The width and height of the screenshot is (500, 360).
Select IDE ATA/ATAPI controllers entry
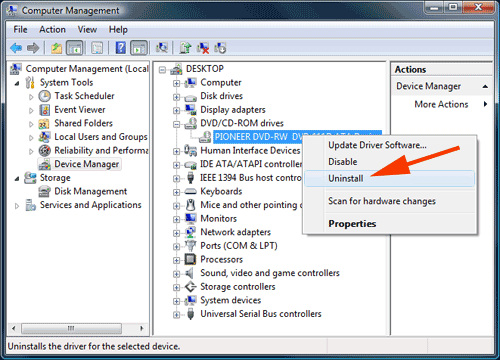[x=251, y=164]
